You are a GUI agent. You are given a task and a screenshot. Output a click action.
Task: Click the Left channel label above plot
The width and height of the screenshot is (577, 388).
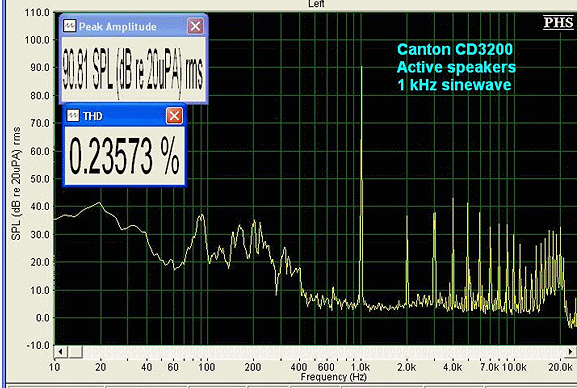click(316, 4)
